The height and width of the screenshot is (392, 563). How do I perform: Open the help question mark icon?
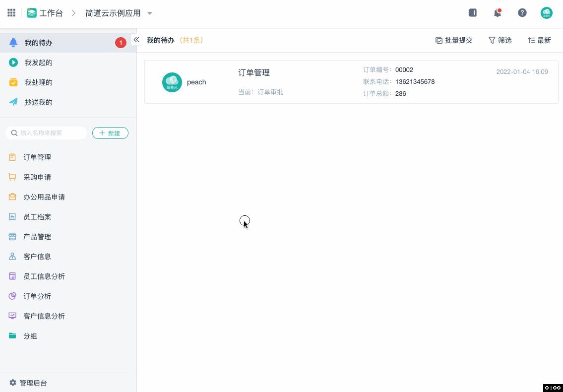pos(522,12)
